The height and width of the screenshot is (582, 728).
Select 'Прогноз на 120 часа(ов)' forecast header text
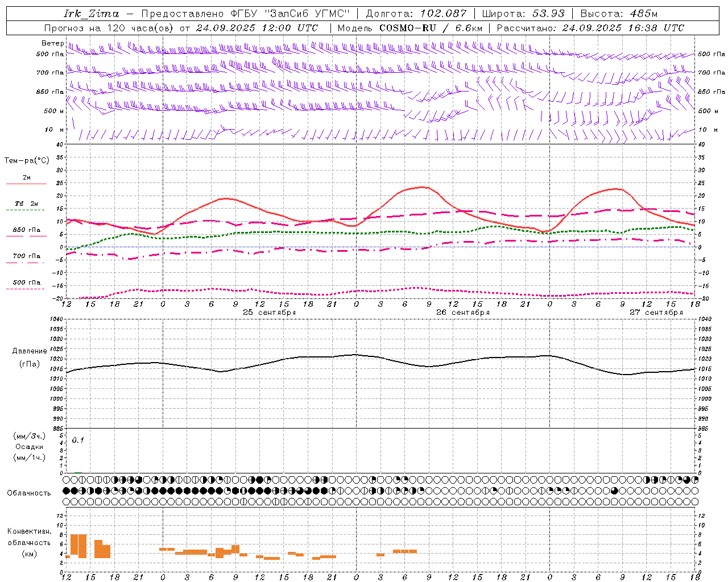click(x=110, y=28)
